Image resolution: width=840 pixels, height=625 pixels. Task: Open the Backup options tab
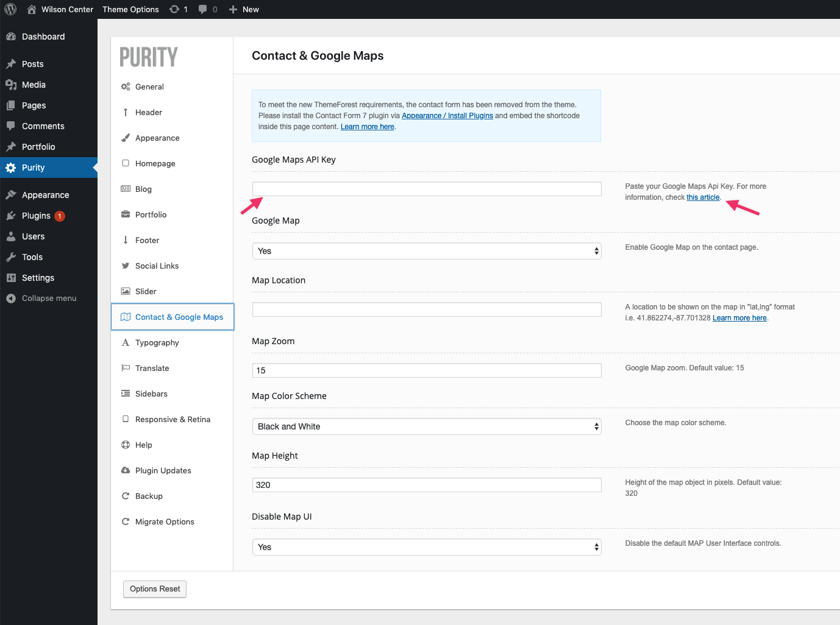pos(173,496)
